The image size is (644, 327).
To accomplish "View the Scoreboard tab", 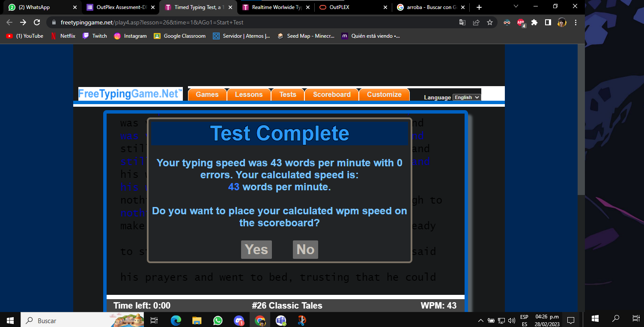I will (332, 94).
